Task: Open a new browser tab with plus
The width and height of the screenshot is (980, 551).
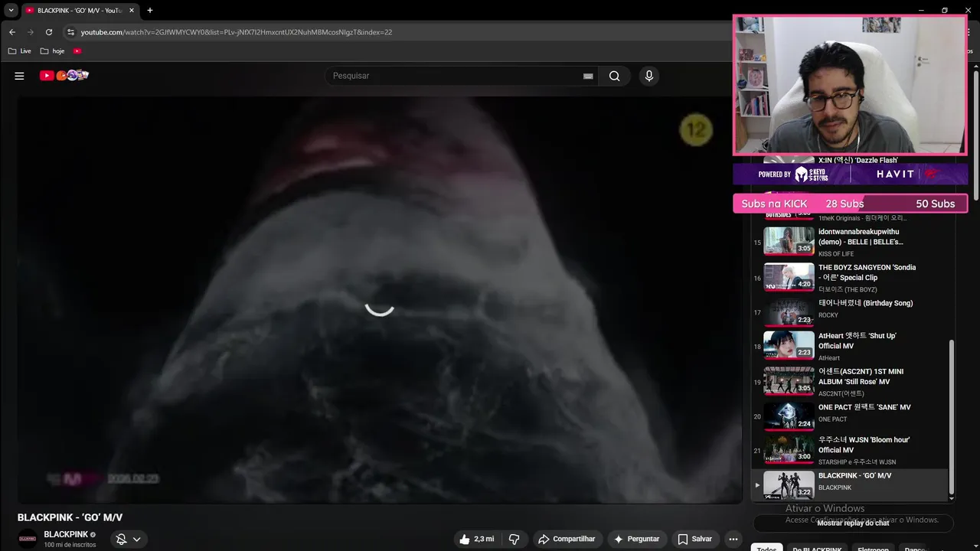Action: (150, 11)
